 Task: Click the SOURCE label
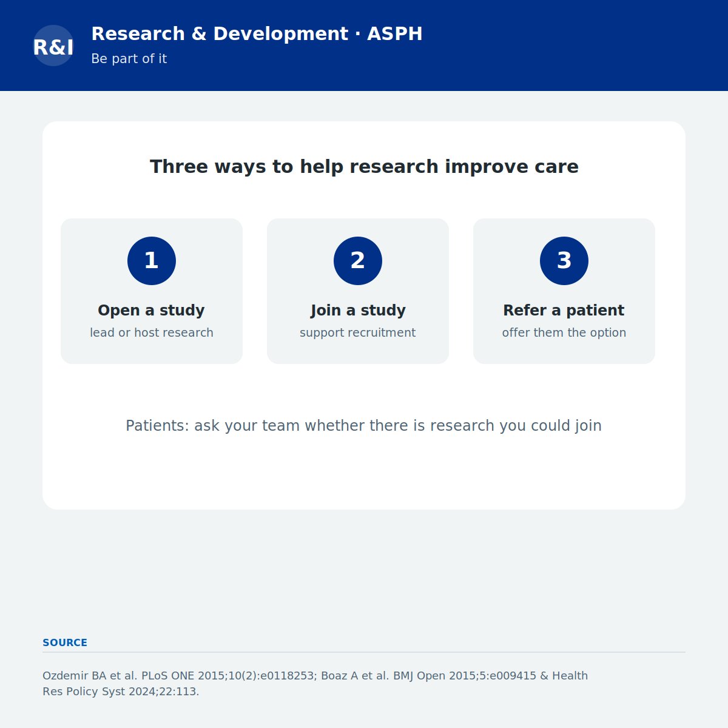click(x=65, y=642)
